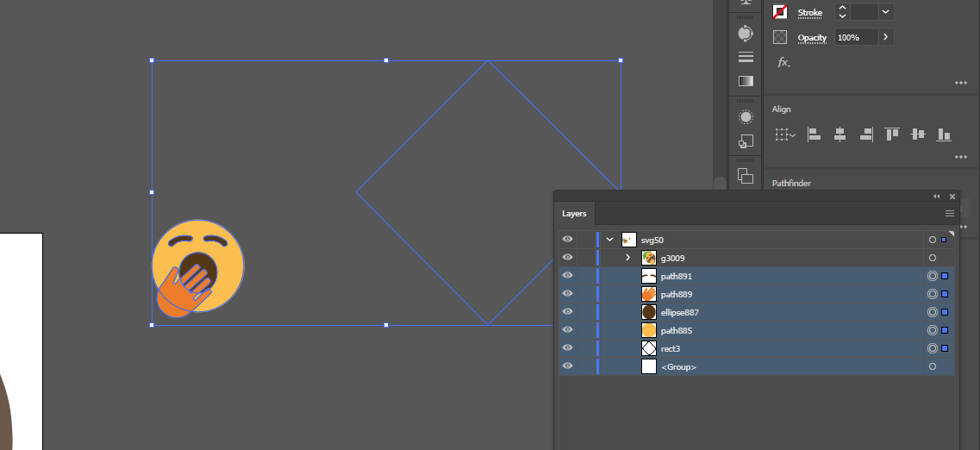
Task: Open the Opacity slider arrow
Action: point(886,38)
